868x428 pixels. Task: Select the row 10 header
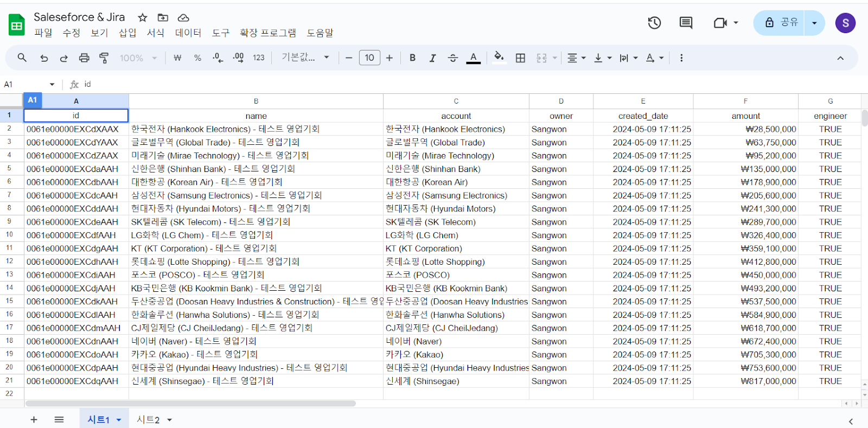coord(9,234)
